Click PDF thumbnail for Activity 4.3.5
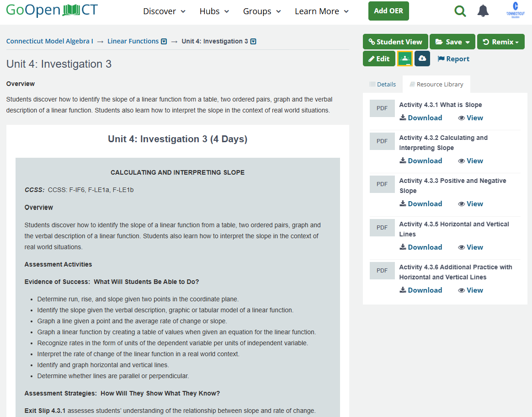This screenshot has height=417, width=532. coord(382,227)
